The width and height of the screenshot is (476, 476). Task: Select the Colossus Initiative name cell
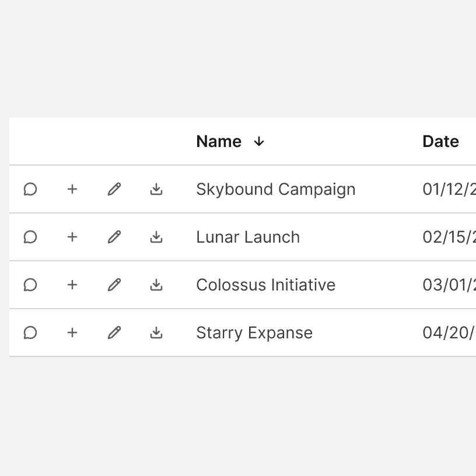(265, 285)
